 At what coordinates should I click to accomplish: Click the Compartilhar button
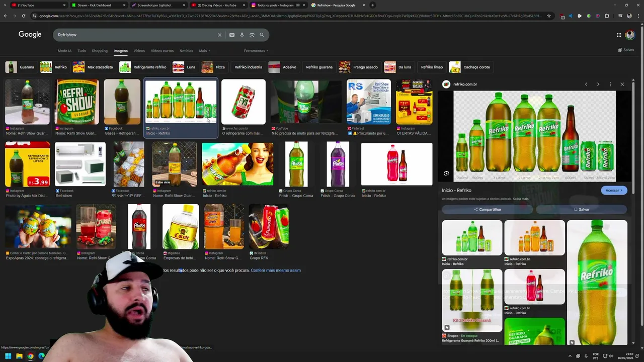pyautogui.click(x=487, y=209)
